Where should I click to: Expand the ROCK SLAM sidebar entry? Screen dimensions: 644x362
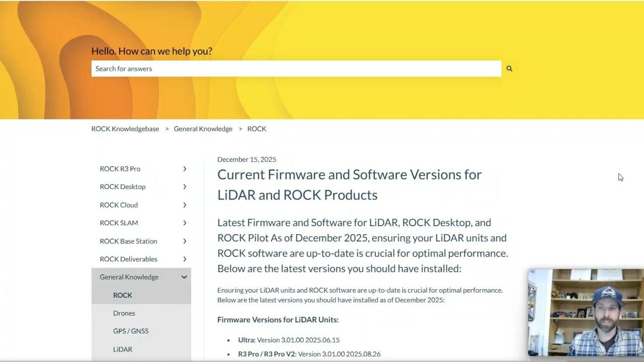pyautogui.click(x=185, y=223)
